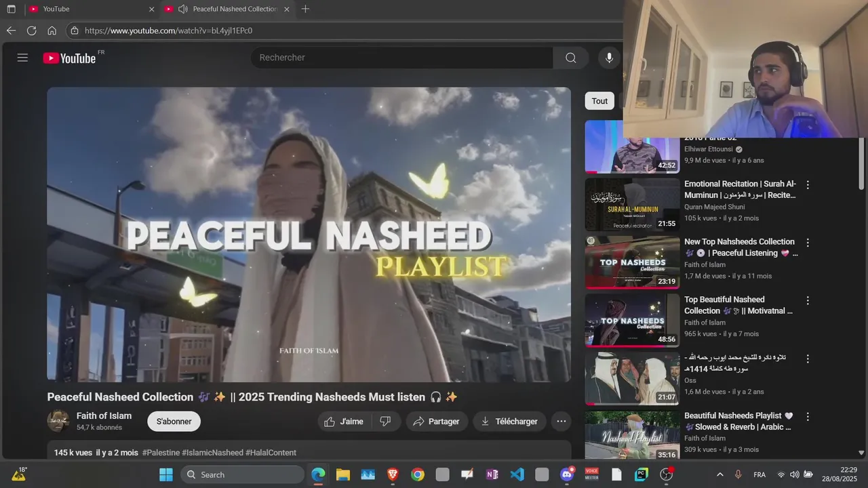Open the 21:07 recitation thumbnail
This screenshot has height=488, width=868.
pos(632,378)
